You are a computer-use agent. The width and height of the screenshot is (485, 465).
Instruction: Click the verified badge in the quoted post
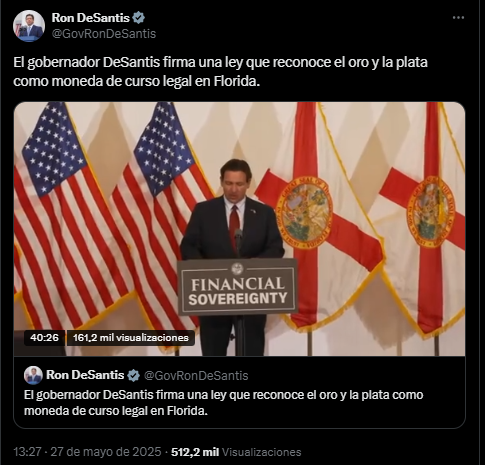pyautogui.click(x=134, y=375)
